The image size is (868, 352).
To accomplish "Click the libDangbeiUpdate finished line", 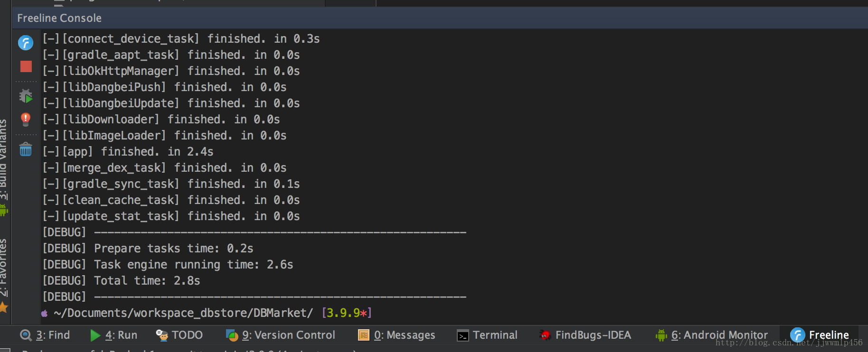I will point(171,103).
